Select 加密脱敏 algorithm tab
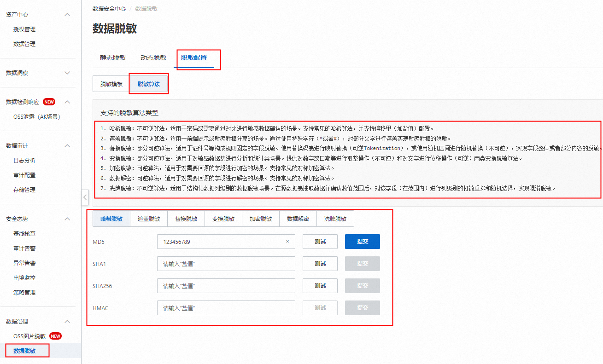Screen dimensions: 603x364 tap(261, 219)
